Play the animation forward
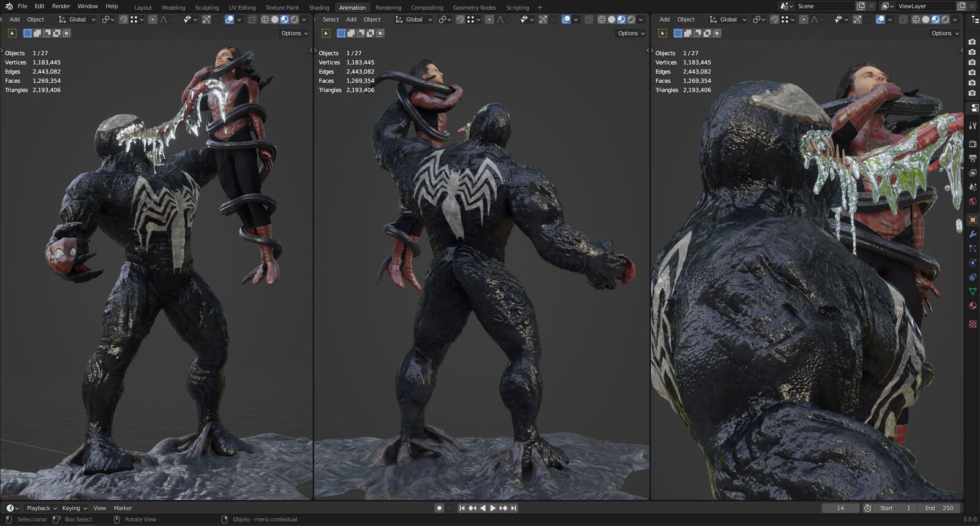 click(493, 508)
